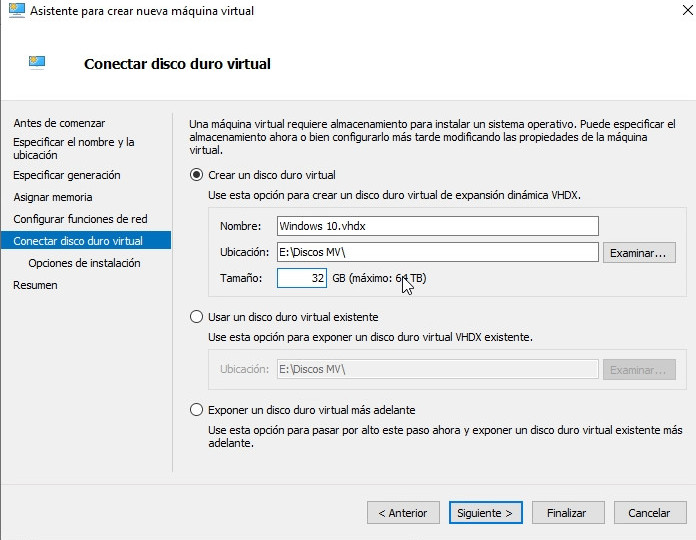
Task: Click the Tamaño field showing 32
Action: [x=302, y=278]
